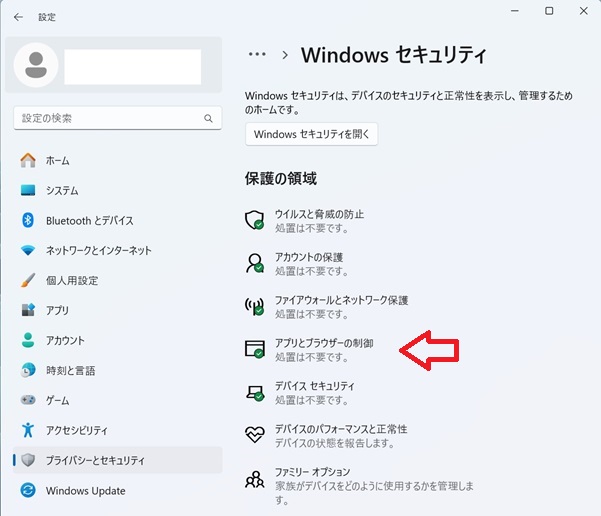Viewport: 601px width, 516px height.
Task: Open アクセシビリティ settings
Action: click(117, 430)
